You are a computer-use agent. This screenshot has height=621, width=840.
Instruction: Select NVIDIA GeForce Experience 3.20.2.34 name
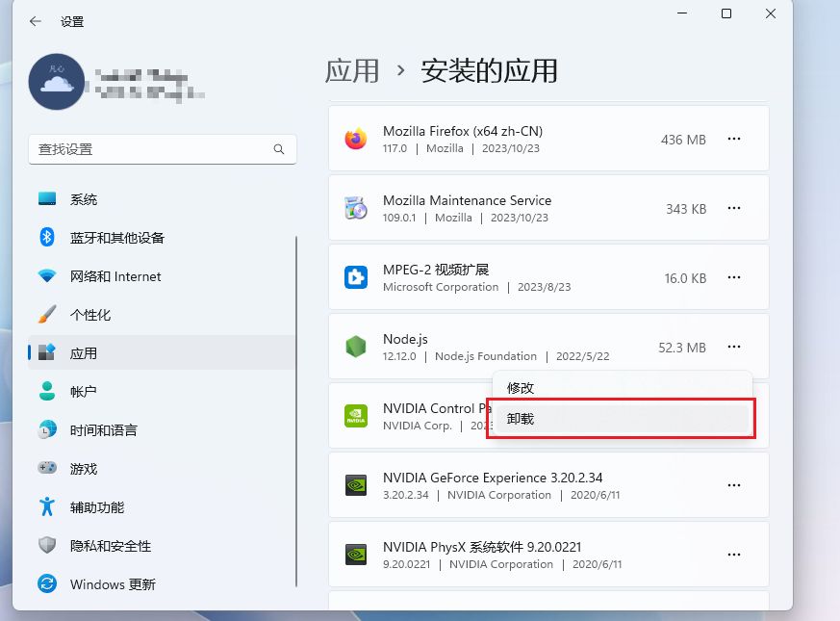[x=493, y=478]
